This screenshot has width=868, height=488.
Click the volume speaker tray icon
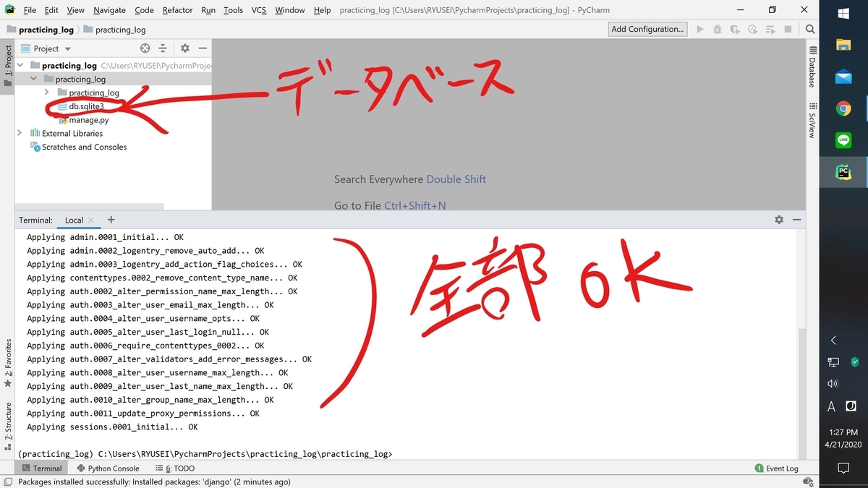tap(833, 384)
